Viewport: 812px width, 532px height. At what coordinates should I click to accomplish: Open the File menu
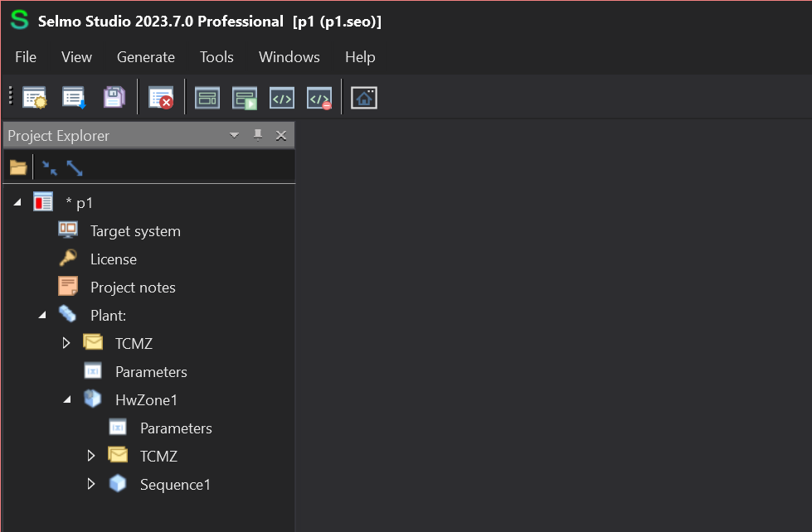26,57
